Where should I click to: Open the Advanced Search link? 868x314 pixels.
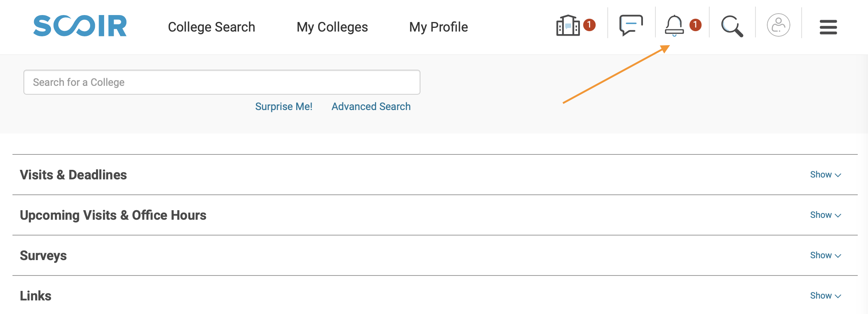pos(371,106)
